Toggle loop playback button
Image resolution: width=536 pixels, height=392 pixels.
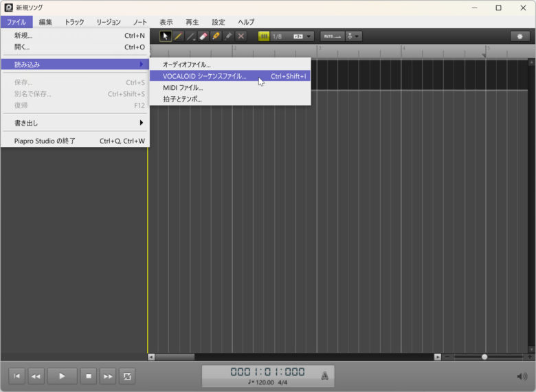tap(127, 376)
